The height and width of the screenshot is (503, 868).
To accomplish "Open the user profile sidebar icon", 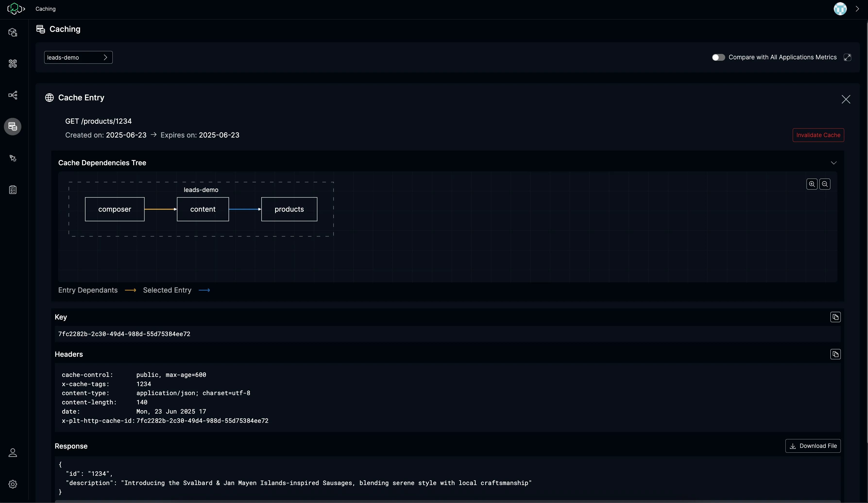I will point(13,452).
